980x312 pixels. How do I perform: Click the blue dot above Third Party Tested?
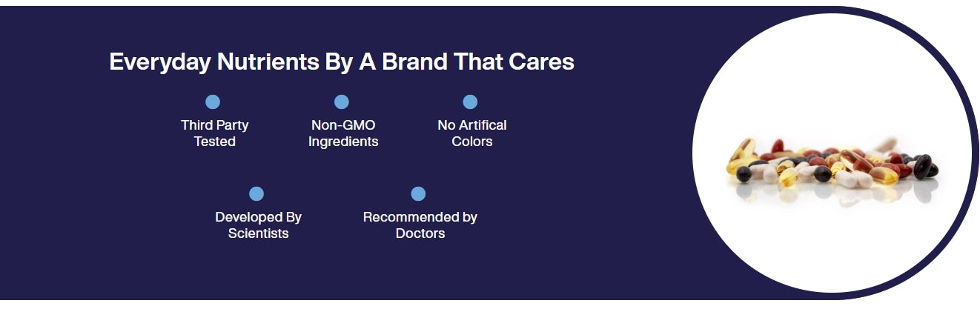click(x=213, y=102)
